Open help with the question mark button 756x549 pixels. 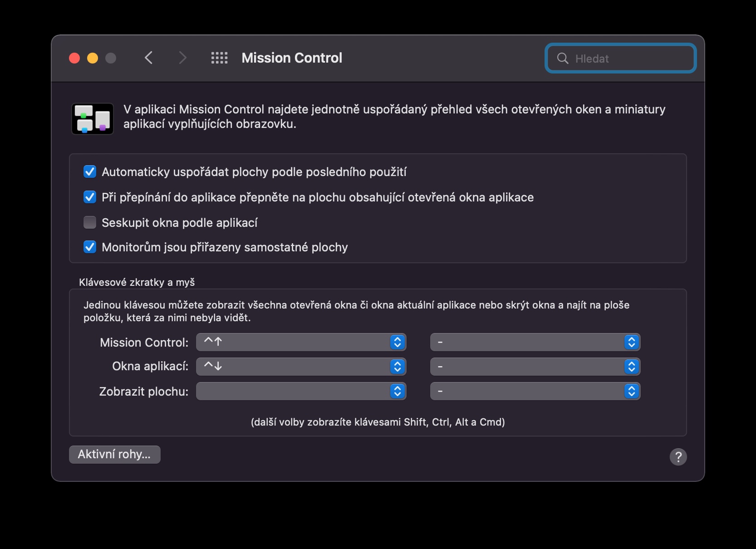[678, 457]
